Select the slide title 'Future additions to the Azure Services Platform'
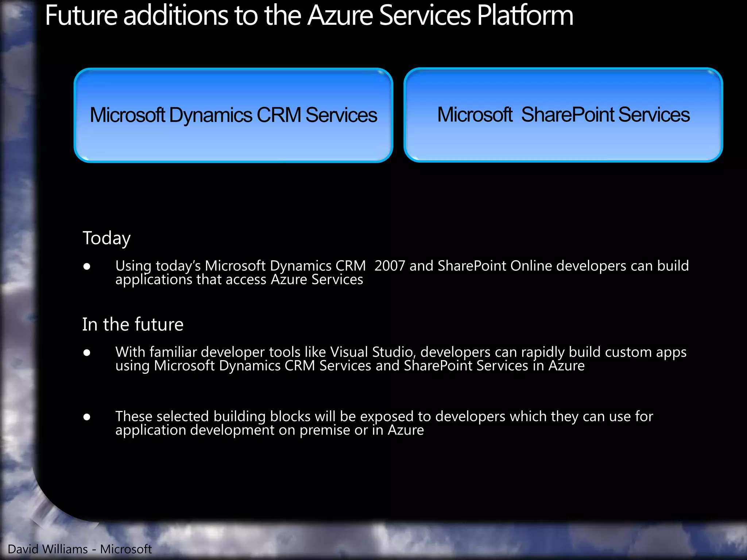This screenshot has height=560, width=747. pyautogui.click(x=309, y=15)
